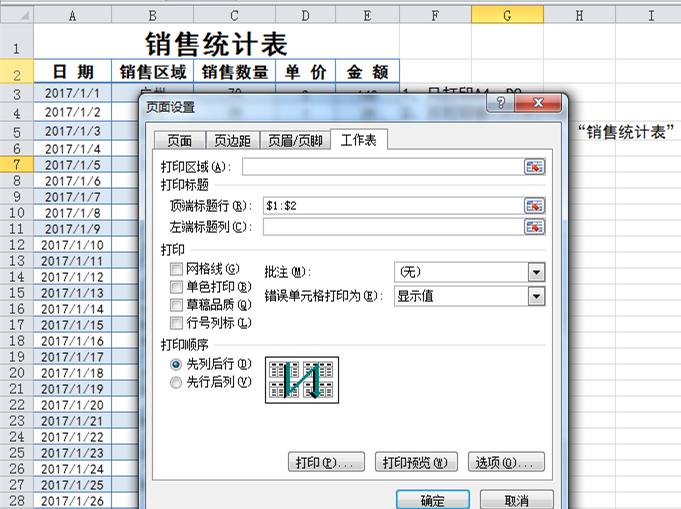The height and width of the screenshot is (509, 681).
Task: Click the 打印区域 input field
Action: click(x=383, y=167)
